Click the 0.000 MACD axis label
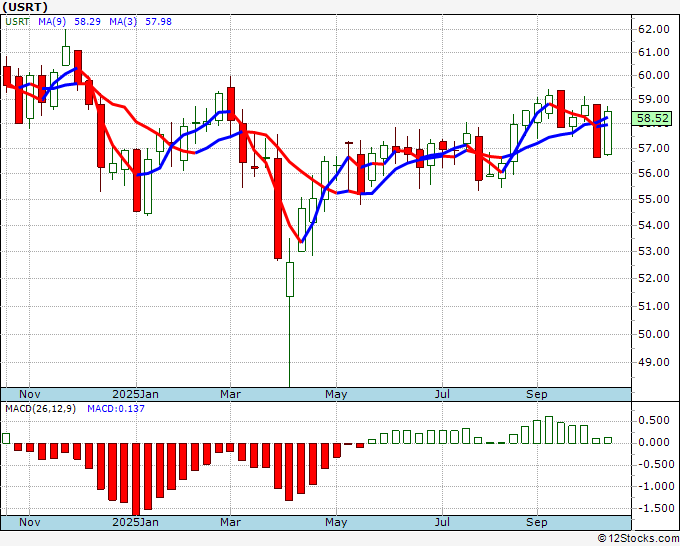Screen dimensions: 680x546 coord(654,442)
